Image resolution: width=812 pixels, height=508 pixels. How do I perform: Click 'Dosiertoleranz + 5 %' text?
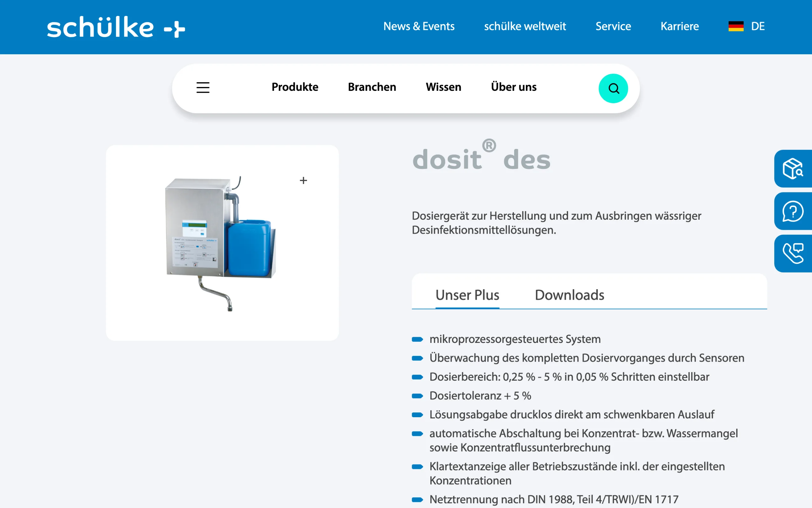coord(480,396)
